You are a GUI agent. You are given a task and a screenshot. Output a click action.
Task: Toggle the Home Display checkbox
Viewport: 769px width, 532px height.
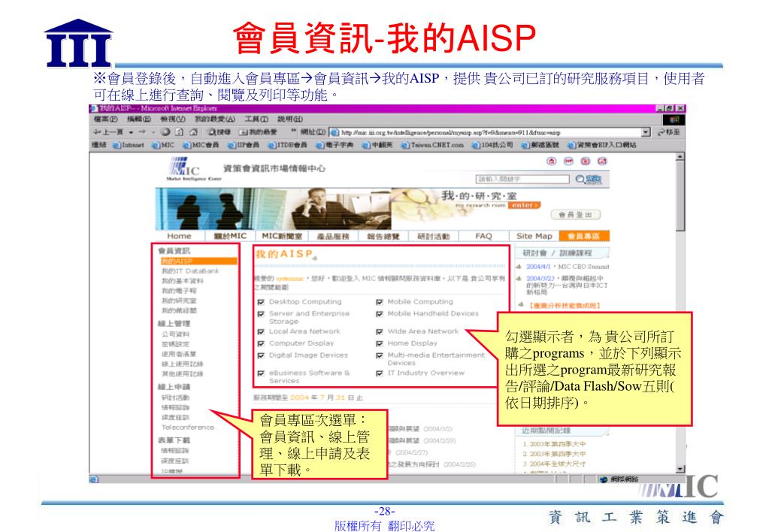coord(379,343)
